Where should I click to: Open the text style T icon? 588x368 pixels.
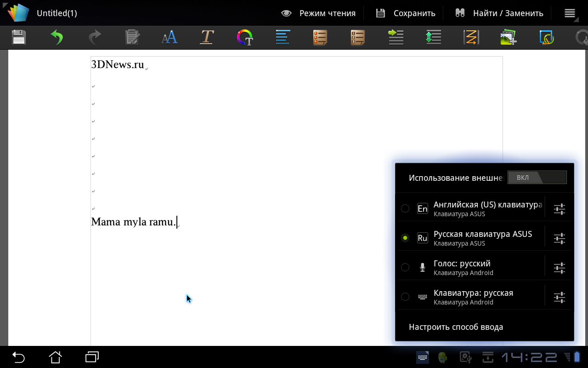tap(207, 37)
